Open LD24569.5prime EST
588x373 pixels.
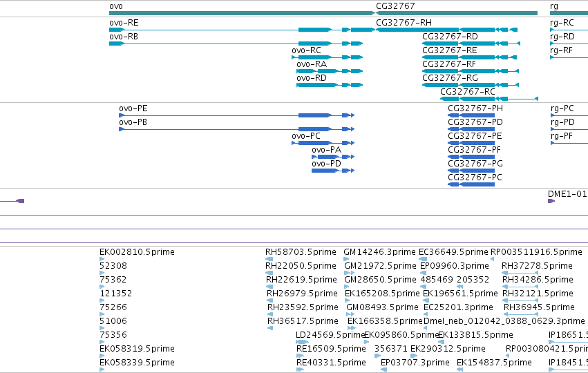(302, 342)
